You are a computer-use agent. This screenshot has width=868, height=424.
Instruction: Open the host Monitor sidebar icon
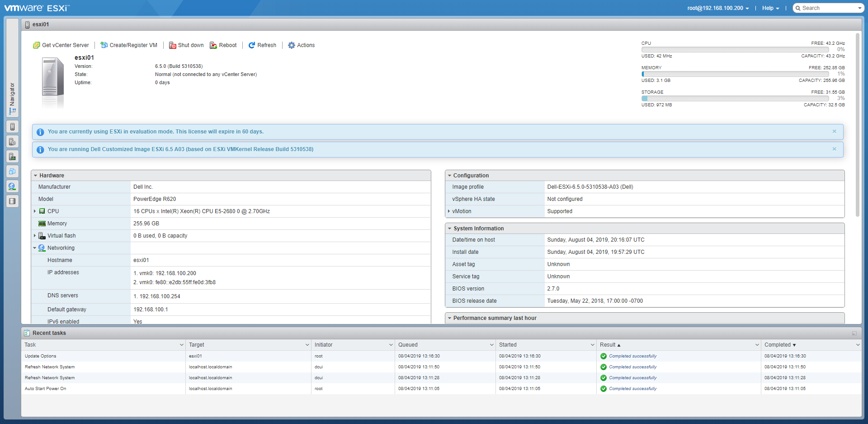coord(12,157)
